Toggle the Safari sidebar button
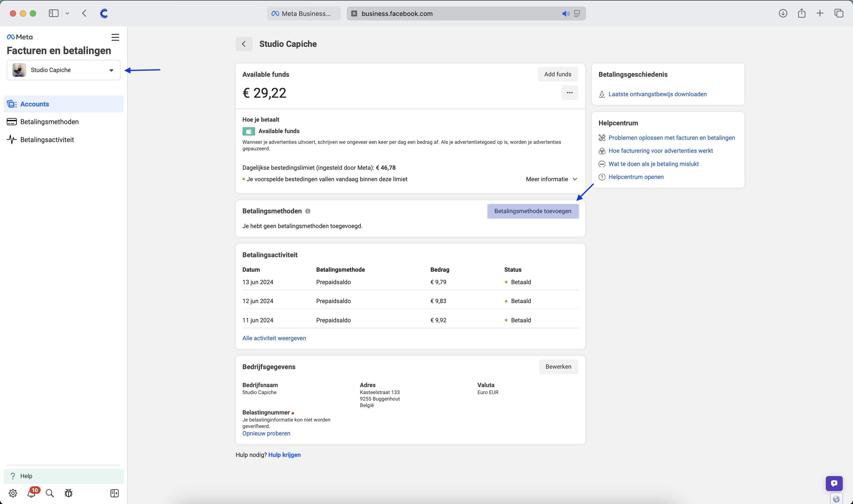The width and height of the screenshot is (853, 504). point(54,14)
